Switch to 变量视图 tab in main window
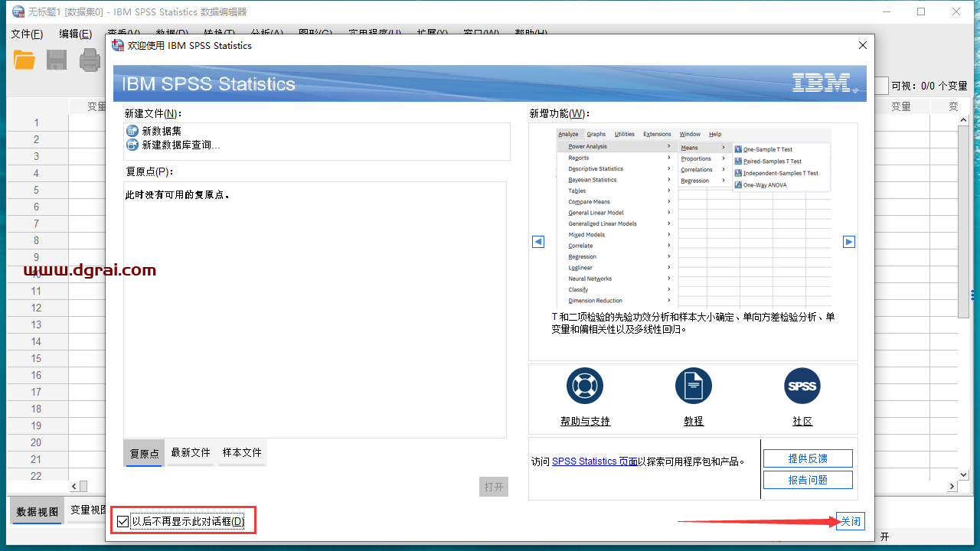Screen dimensions: 980x551 point(87,510)
